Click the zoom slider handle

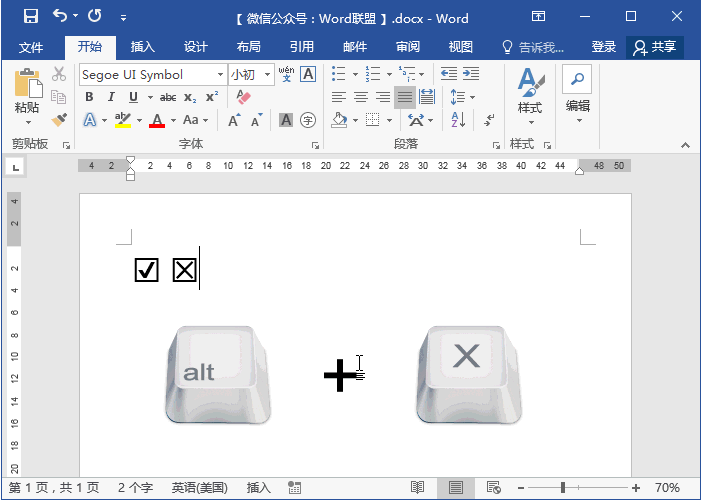[x=563, y=488]
